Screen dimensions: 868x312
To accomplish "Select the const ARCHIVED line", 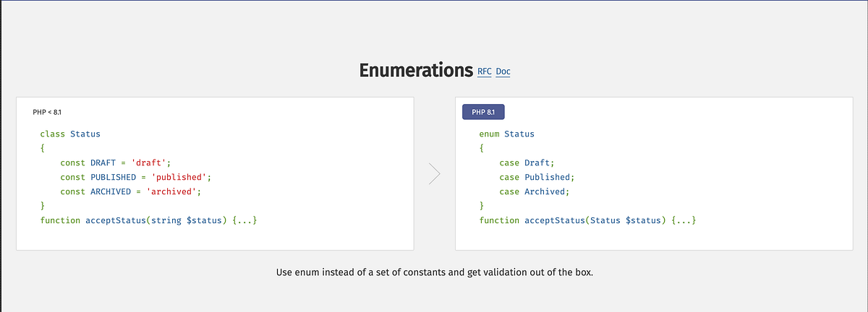I will point(130,191).
